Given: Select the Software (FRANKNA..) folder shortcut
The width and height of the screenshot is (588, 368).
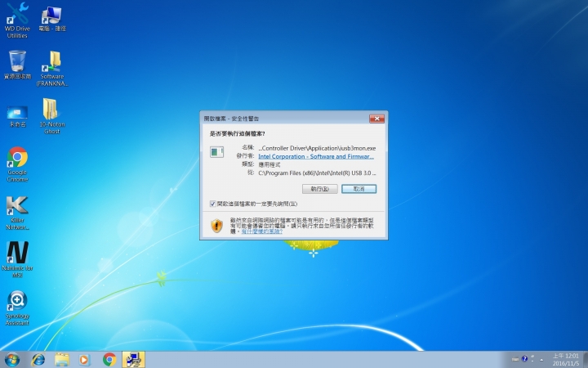Looking at the screenshot, I should [x=52, y=69].
